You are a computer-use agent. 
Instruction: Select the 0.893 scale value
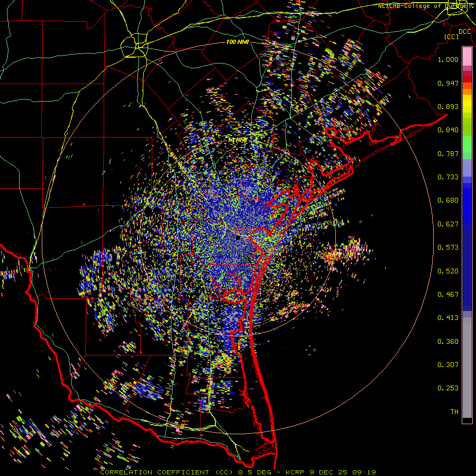(448, 106)
